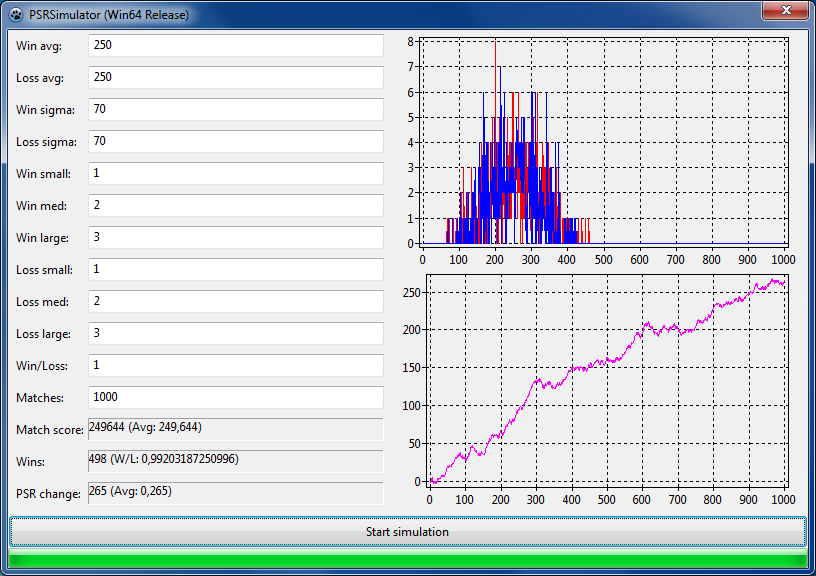The height and width of the screenshot is (576, 816).
Task: Click the "Loss med:" label
Action: 43,302
